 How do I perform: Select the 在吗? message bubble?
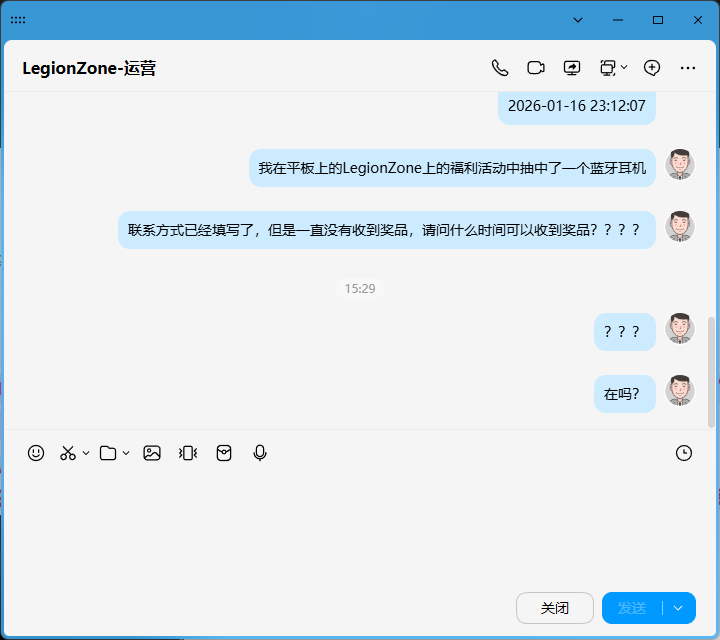[624, 394]
